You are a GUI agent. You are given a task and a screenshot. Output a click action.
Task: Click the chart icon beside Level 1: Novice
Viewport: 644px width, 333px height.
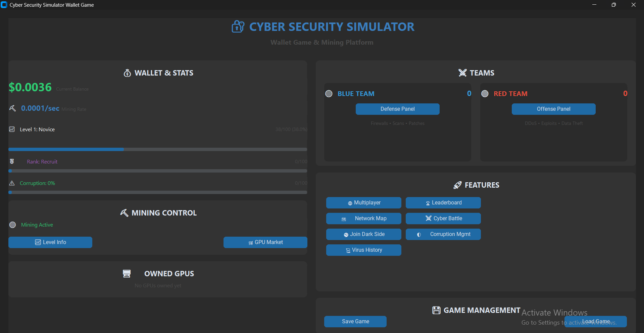point(12,129)
